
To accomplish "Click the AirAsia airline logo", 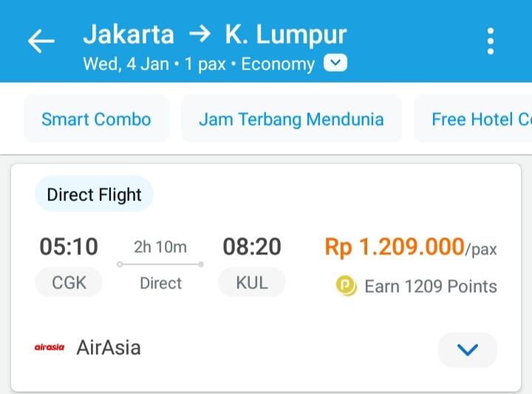I will tap(50, 347).
